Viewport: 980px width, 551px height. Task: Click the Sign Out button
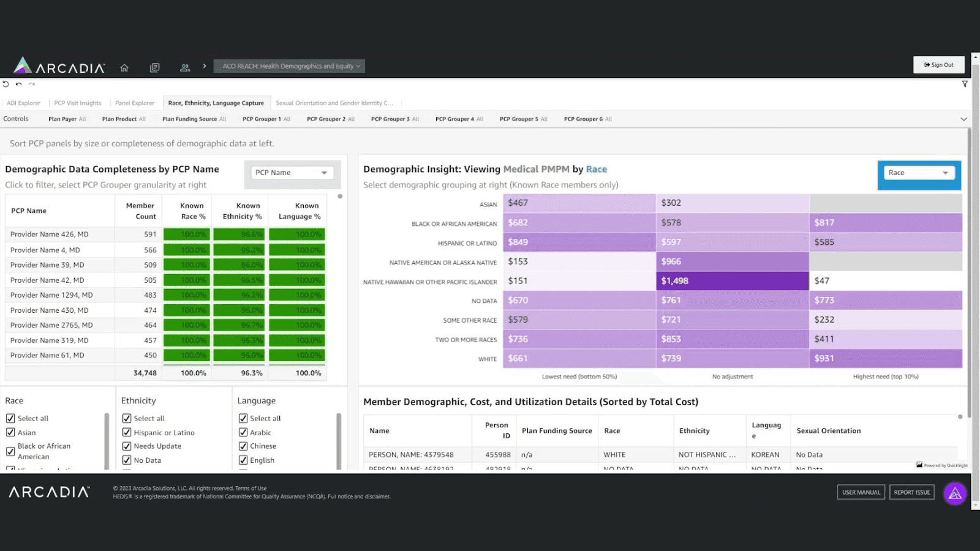(x=939, y=64)
